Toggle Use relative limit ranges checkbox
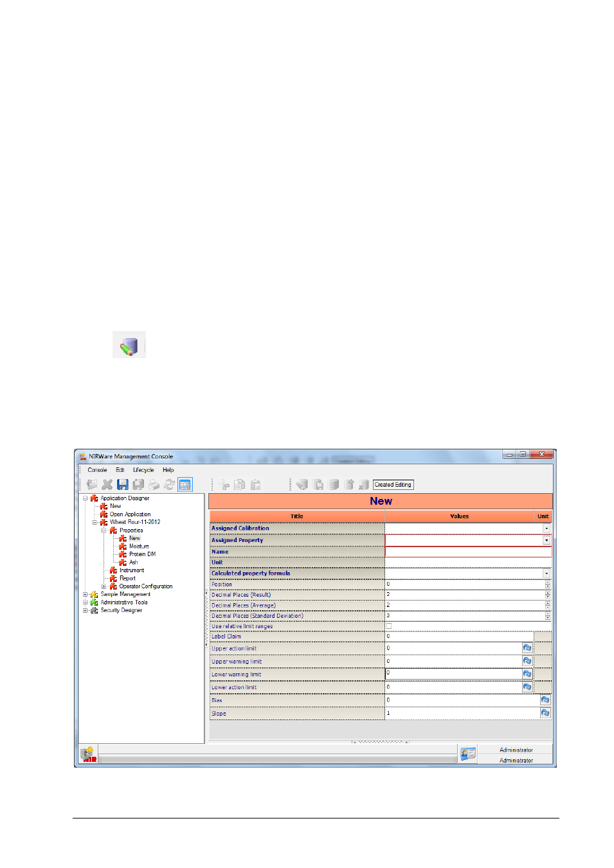Viewport: 614px width, 868px height. pos(388,626)
